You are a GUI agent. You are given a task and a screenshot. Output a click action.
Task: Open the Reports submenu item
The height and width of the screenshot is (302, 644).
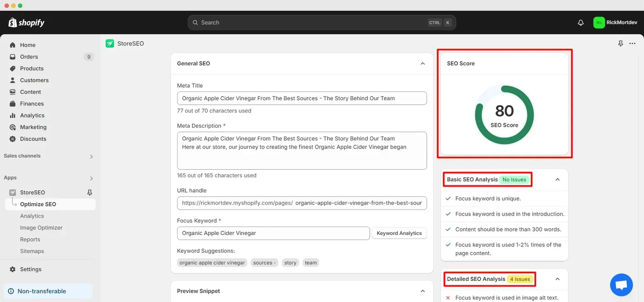[x=30, y=239]
